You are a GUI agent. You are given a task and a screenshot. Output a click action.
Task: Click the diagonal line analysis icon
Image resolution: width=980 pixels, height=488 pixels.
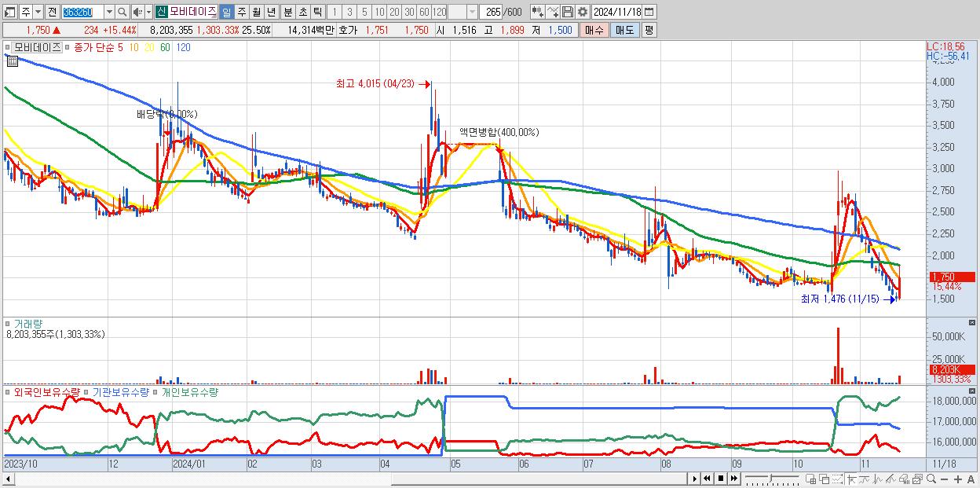point(890,479)
